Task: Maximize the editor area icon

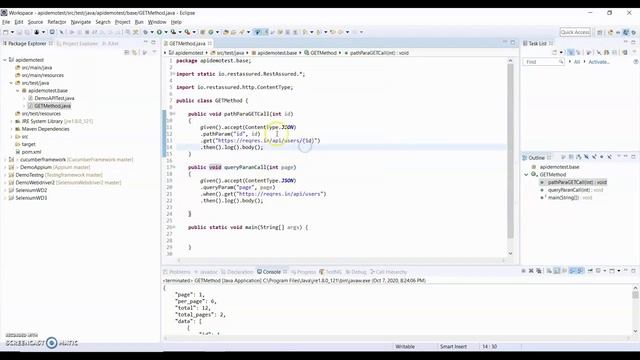Action: click(513, 42)
